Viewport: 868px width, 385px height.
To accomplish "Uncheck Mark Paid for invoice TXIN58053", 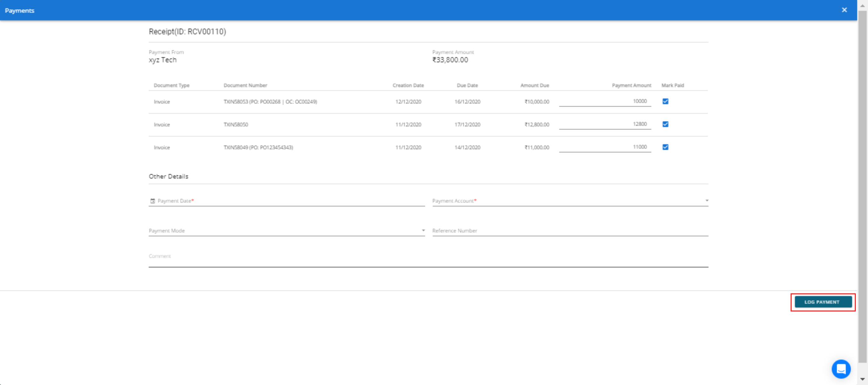I will (665, 101).
